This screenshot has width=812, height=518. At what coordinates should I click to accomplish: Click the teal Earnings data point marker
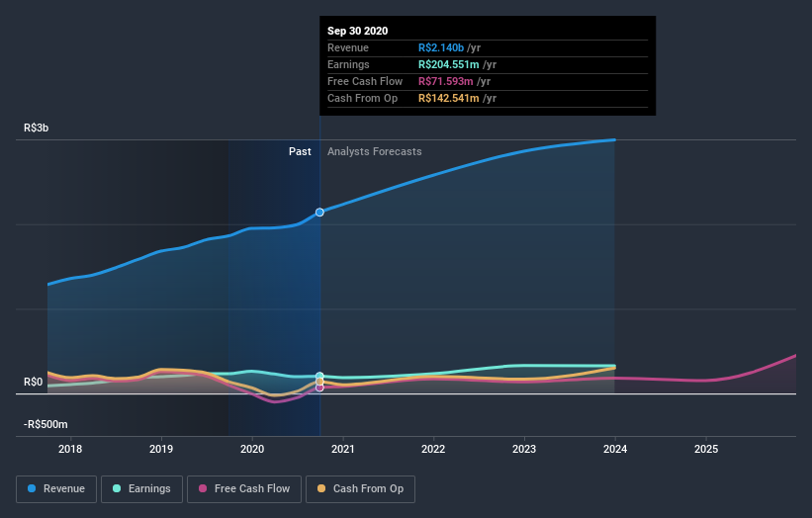(319, 376)
